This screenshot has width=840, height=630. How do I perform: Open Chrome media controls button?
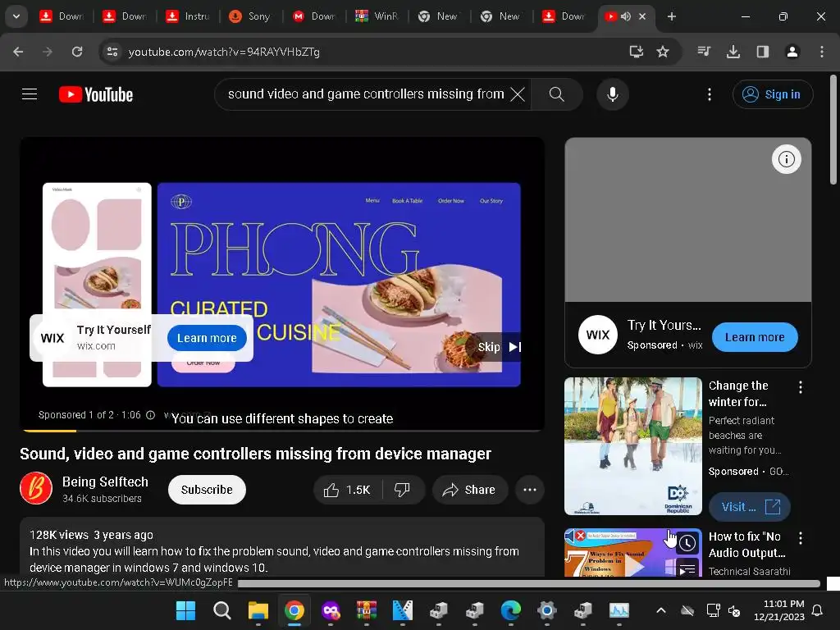[704, 52]
